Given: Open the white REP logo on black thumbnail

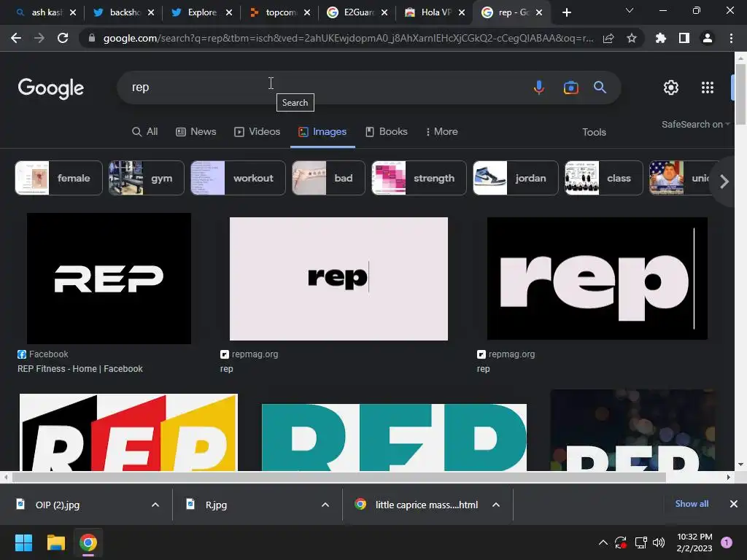Looking at the screenshot, I should click(x=109, y=278).
